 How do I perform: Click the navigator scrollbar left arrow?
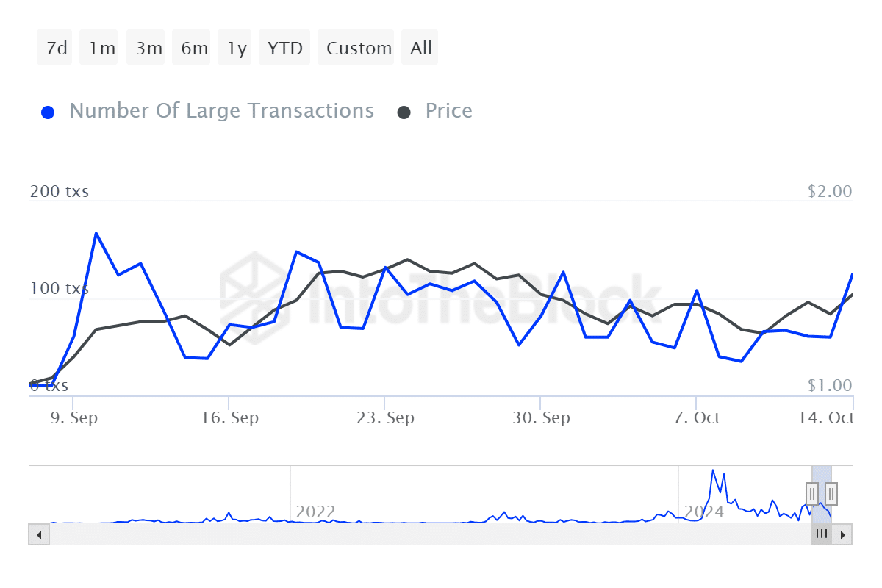38,534
